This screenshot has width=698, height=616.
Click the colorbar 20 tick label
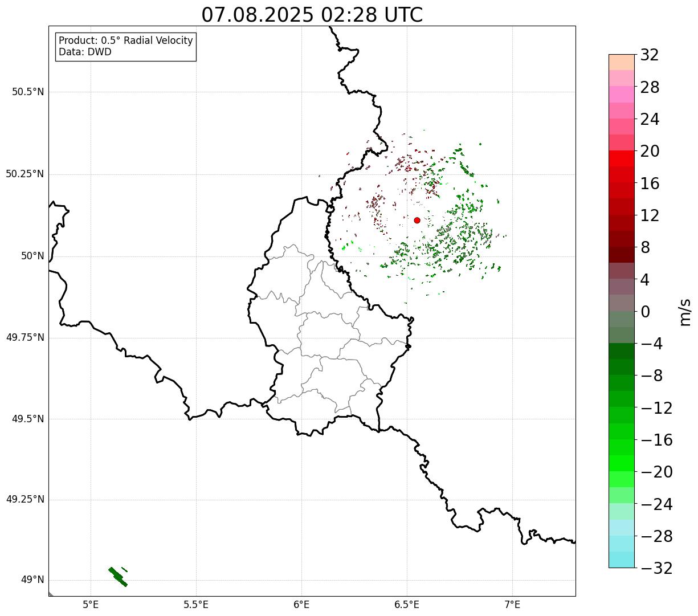[x=650, y=151]
